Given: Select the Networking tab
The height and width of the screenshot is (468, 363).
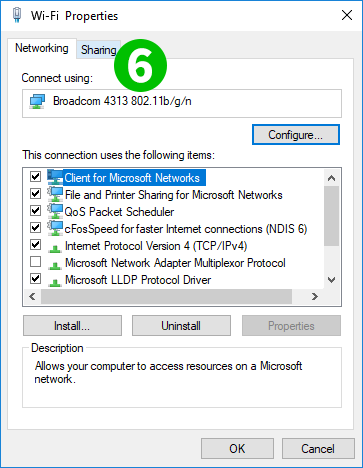Looking at the screenshot, I should (x=42, y=48).
